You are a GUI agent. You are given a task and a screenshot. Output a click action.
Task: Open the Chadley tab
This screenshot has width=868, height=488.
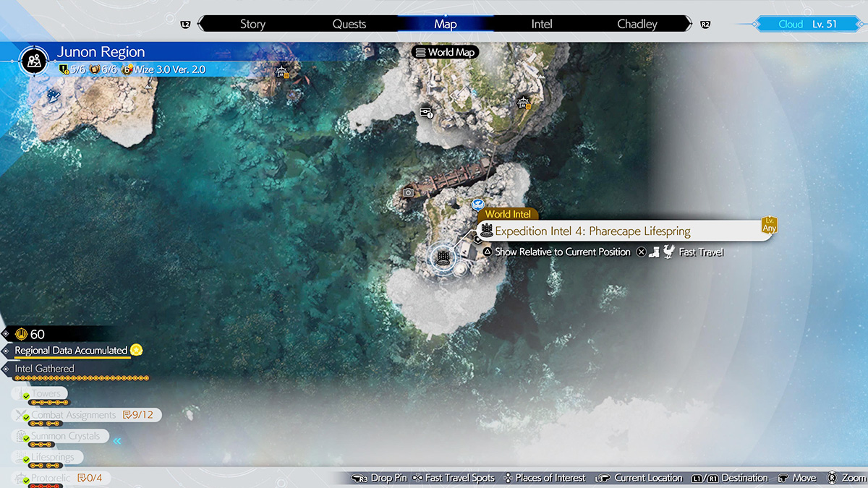point(637,24)
